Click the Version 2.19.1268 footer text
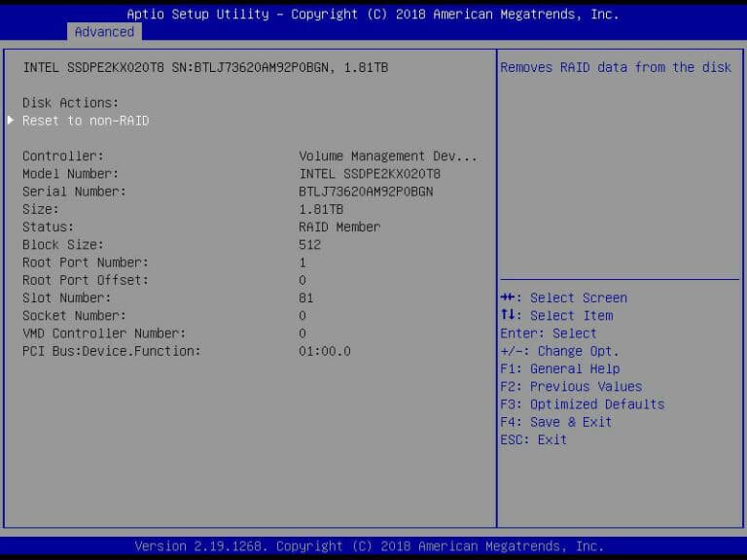747x560 pixels. tap(370, 546)
